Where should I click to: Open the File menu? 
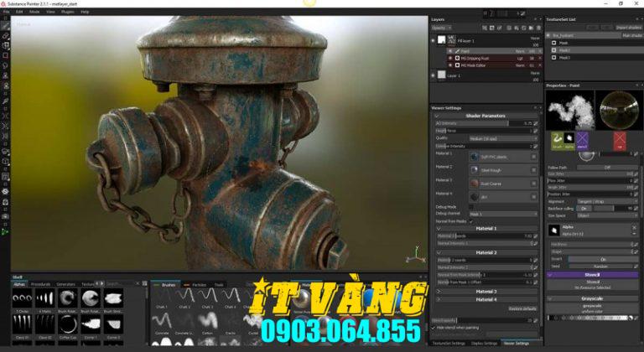pyautogui.click(x=6, y=12)
